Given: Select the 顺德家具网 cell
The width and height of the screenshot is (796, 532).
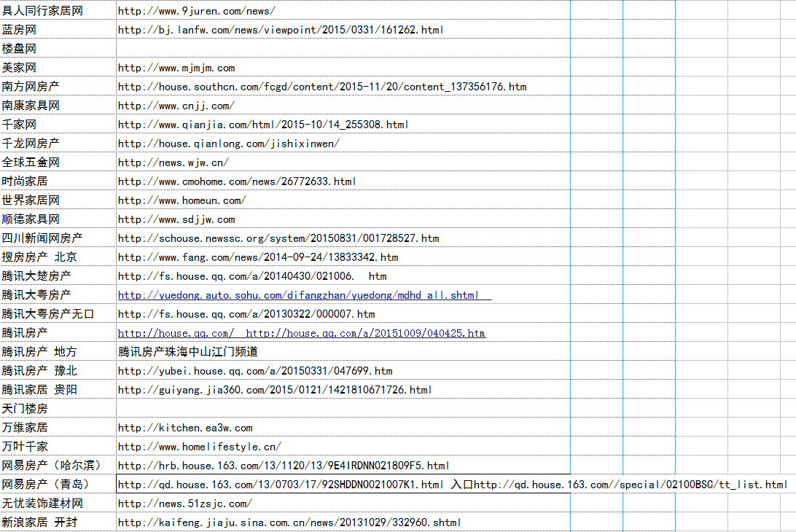Looking at the screenshot, I should coord(58,219).
